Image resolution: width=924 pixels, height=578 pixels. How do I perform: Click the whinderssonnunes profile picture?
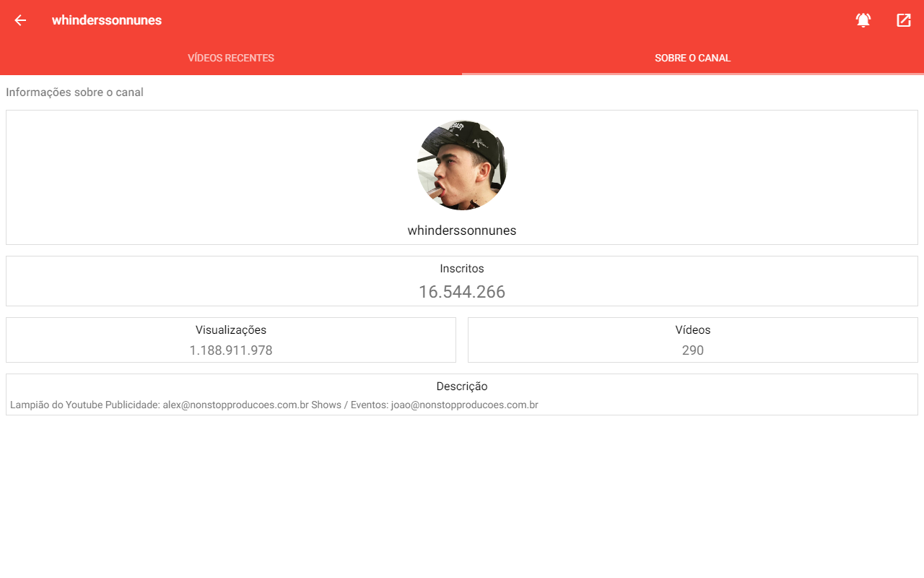[462, 165]
